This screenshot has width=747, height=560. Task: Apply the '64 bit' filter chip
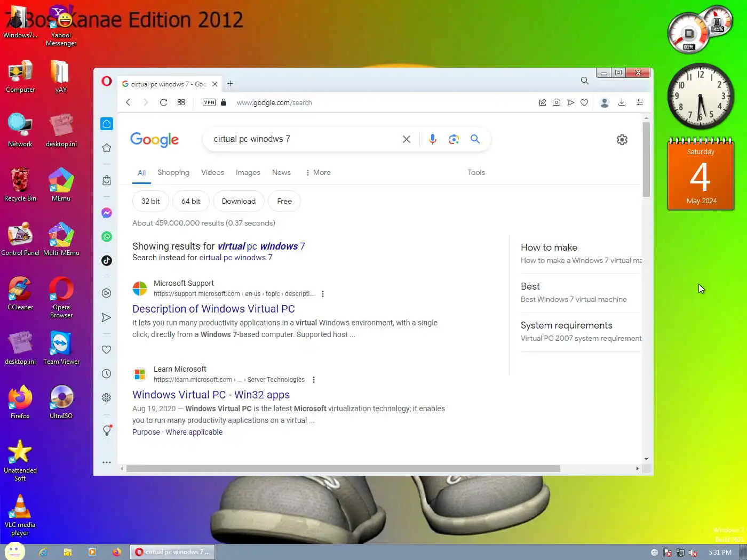pos(190,201)
